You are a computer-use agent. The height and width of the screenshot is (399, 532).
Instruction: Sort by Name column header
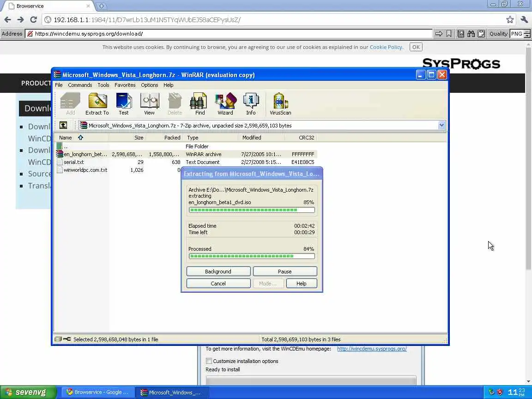pyautogui.click(x=81, y=138)
